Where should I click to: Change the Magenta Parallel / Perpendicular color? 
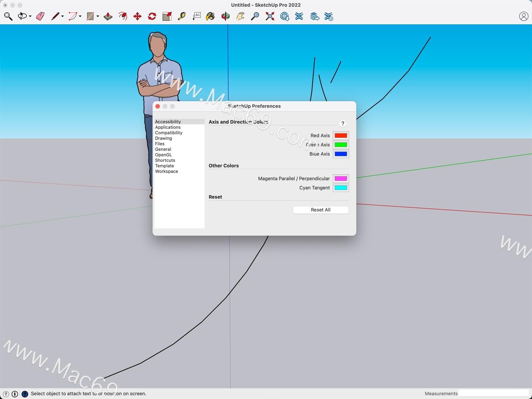click(x=341, y=179)
